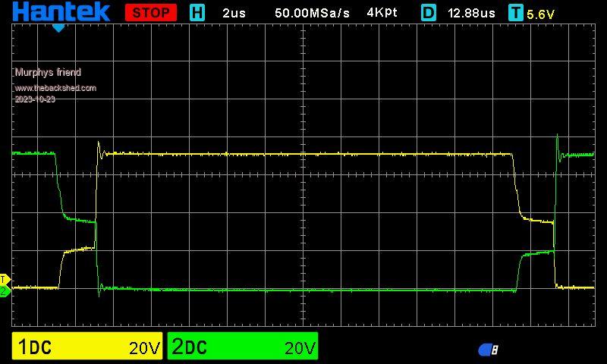Click the Murphys friend label
Image resolution: width=607 pixels, height=364 pixels.
pos(48,72)
